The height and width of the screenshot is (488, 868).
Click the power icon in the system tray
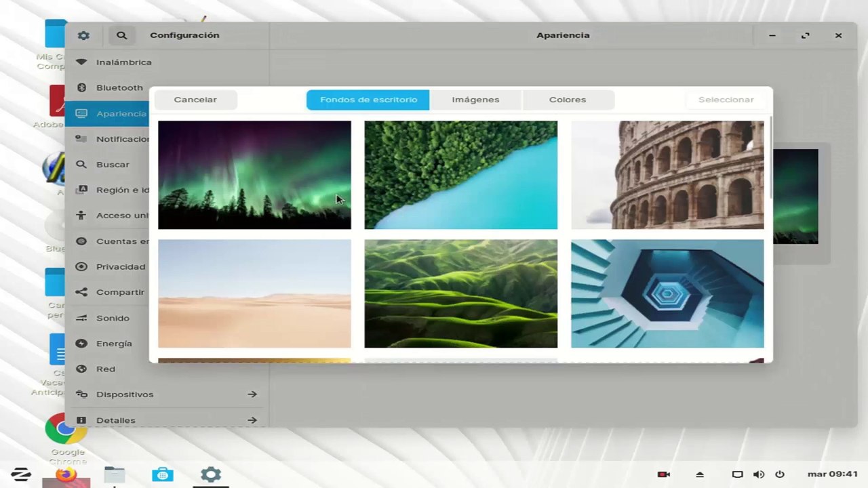(780, 474)
